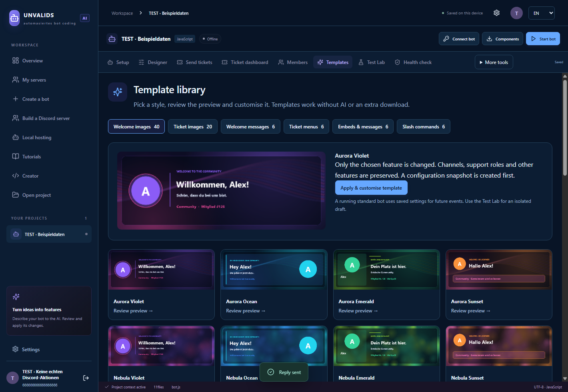
Task: Switch to the Setup tab
Action: pos(118,62)
